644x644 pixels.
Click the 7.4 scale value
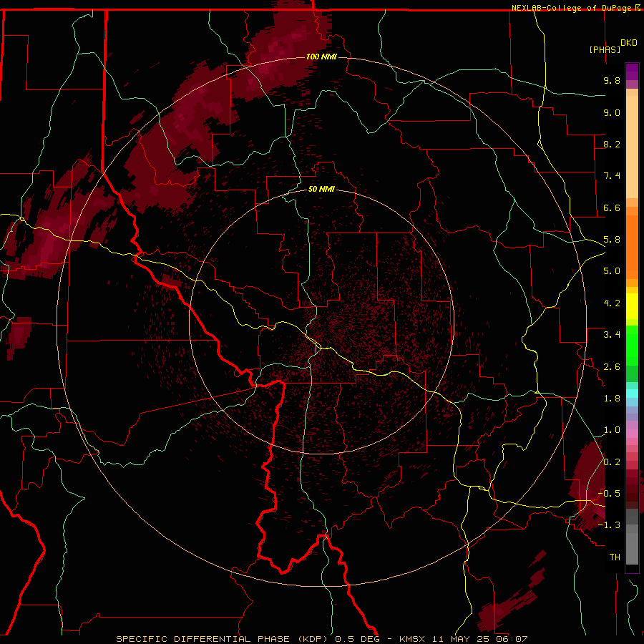coord(612,176)
